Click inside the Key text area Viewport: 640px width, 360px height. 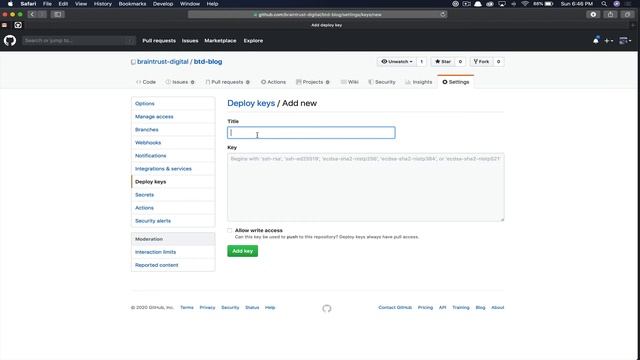(366, 187)
